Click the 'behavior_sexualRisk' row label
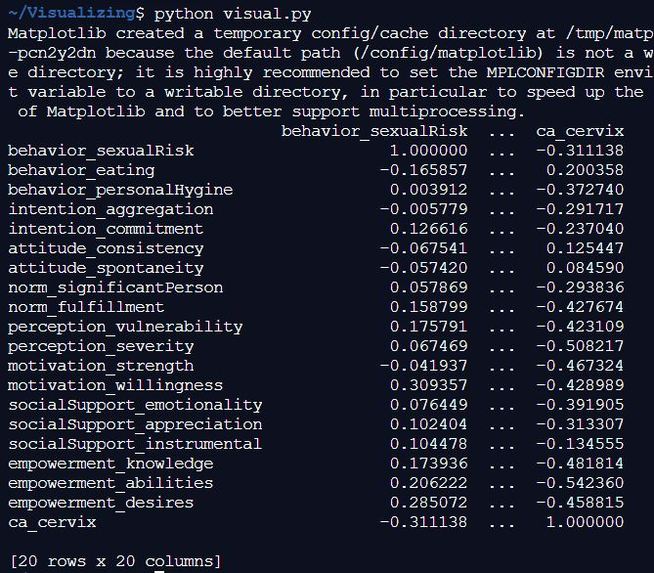 pos(101,151)
